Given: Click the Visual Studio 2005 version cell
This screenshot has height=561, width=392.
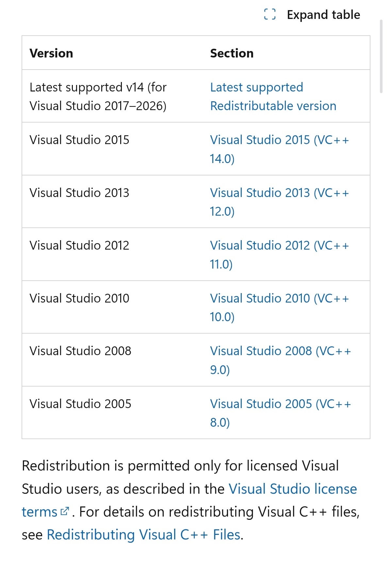Looking at the screenshot, I should 80,404.
